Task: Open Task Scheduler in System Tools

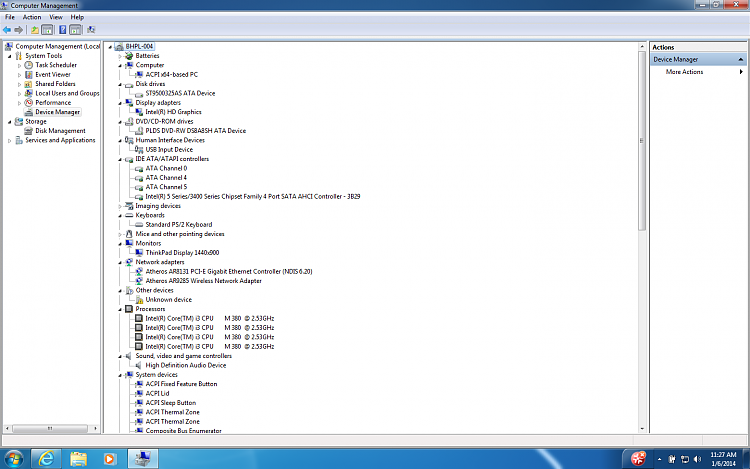Action: pyautogui.click(x=55, y=65)
